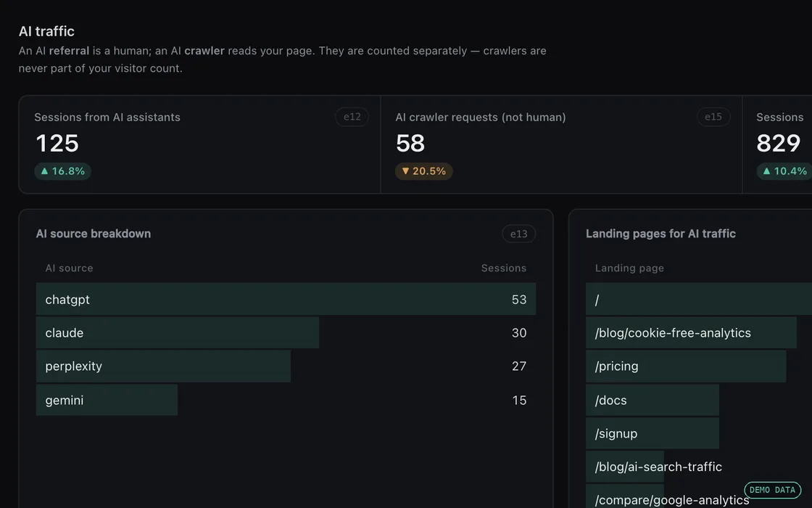Open the /blog/ai-search-traffic row
Viewport: 812px width, 508px height.
pyautogui.click(x=699, y=467)
